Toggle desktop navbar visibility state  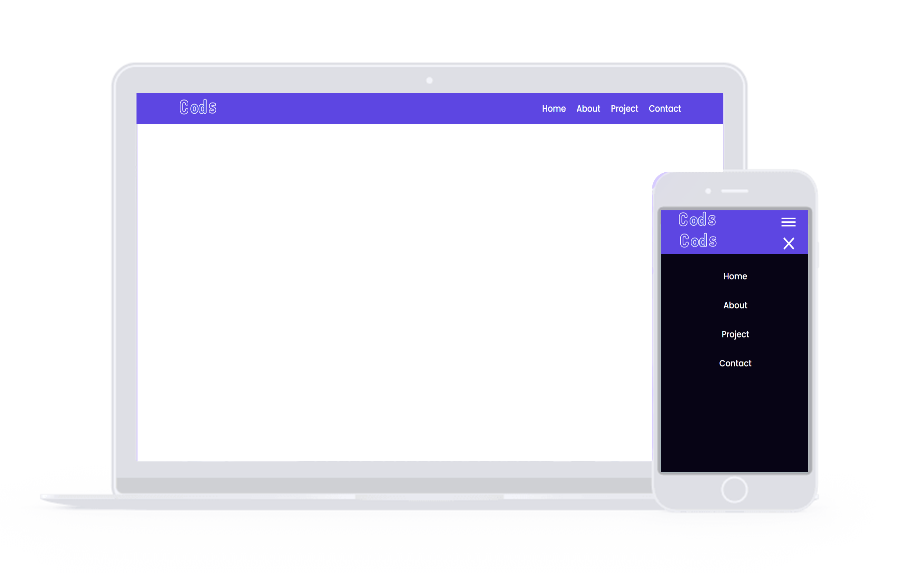[x=790, y=221]
